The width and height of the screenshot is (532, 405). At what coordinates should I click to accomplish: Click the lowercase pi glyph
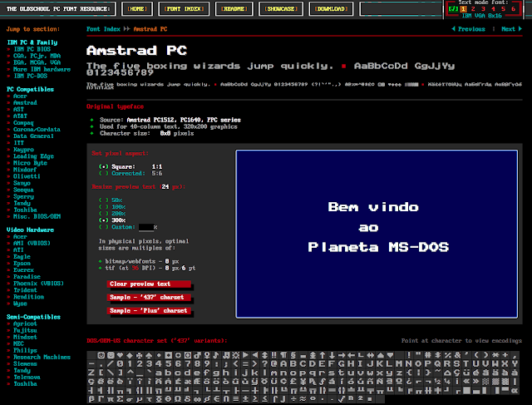click(x=111, y=399)
